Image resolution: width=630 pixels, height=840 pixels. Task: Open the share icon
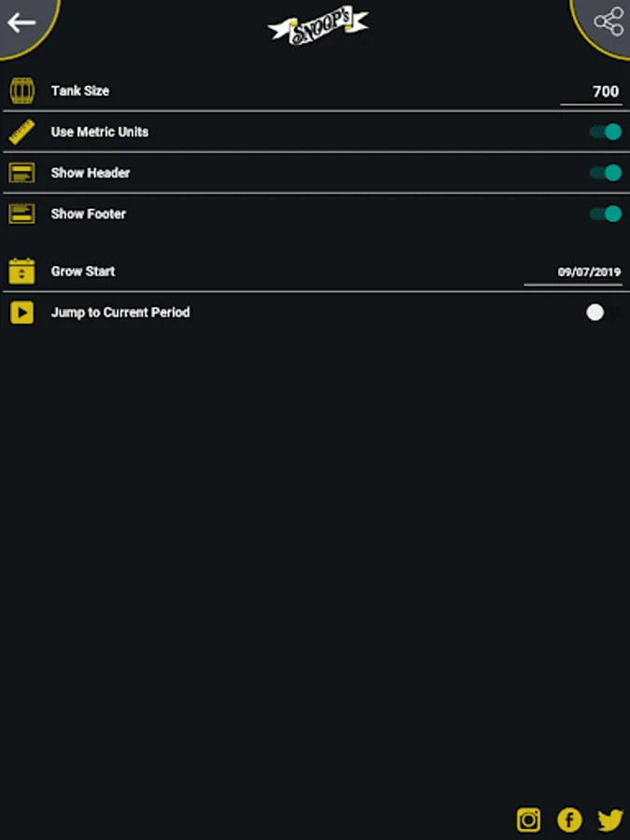click(x=609, y=22)
